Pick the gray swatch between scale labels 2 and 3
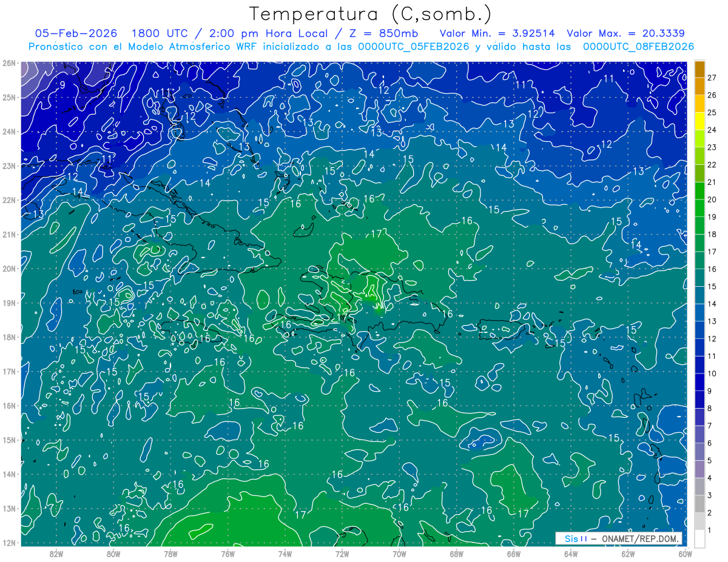The width and height of the screenshot is (728, 562). (x=700, y=504)
